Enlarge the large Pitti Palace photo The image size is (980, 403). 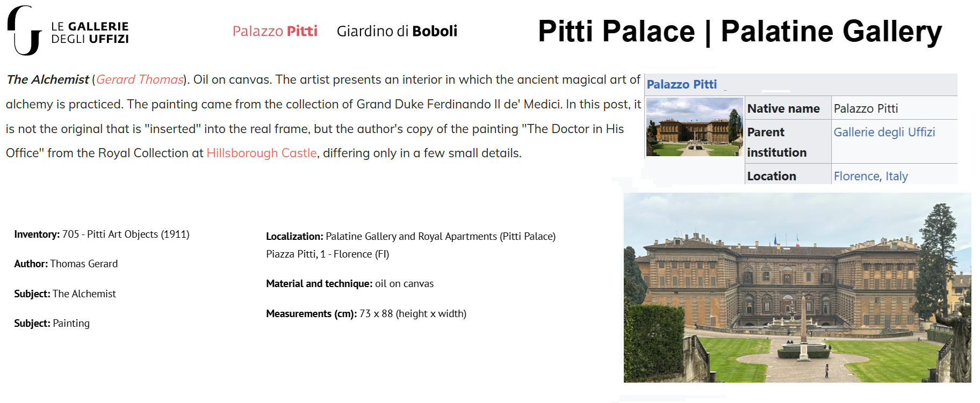point(797,288)
